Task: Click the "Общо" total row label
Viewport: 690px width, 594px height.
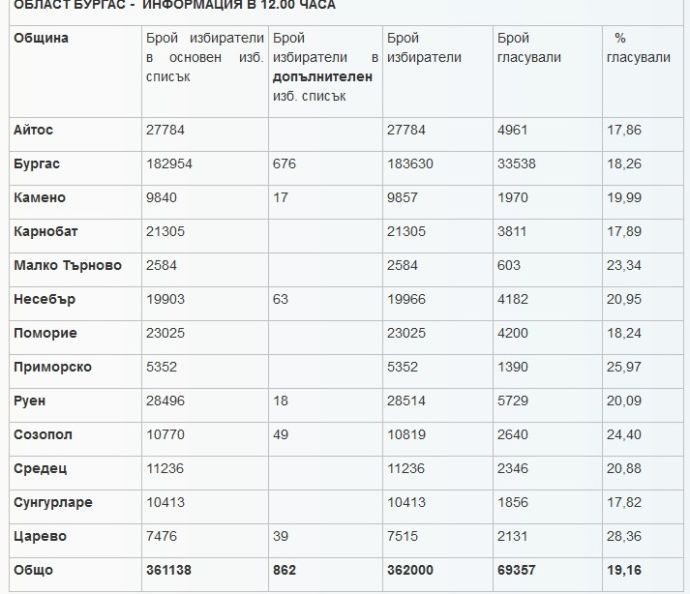Action: [33, 571]
